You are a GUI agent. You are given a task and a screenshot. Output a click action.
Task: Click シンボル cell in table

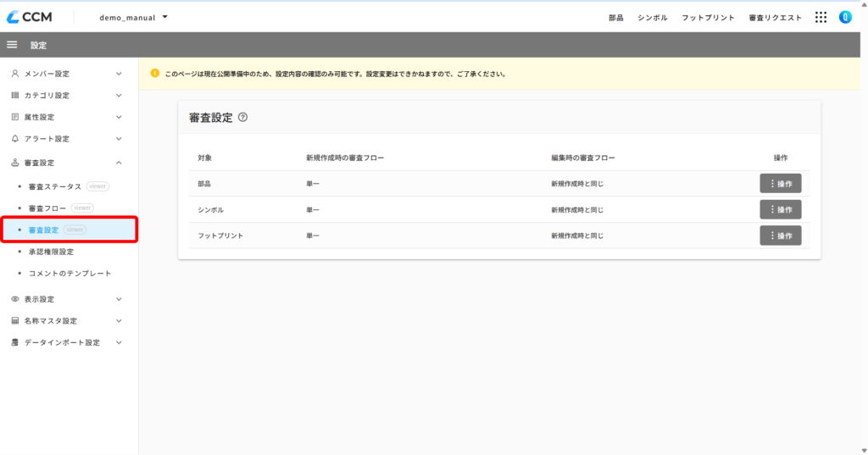pos(211,210)
